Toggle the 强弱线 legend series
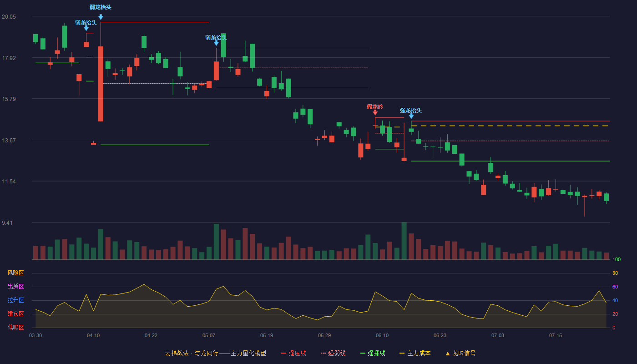The width and height of the screenshot is (637, 364). pyautogui.click(x=333, y=353)
